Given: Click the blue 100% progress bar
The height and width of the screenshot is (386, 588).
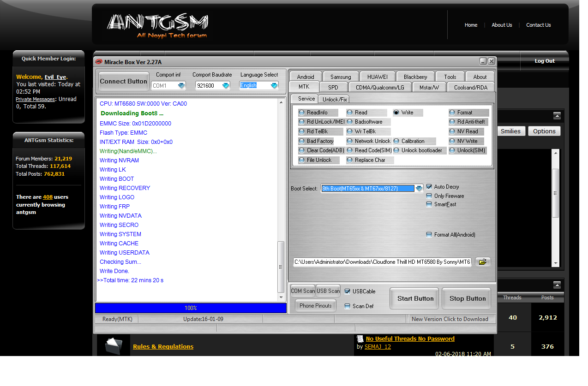Looking at the screenshot, I should 191,308.
